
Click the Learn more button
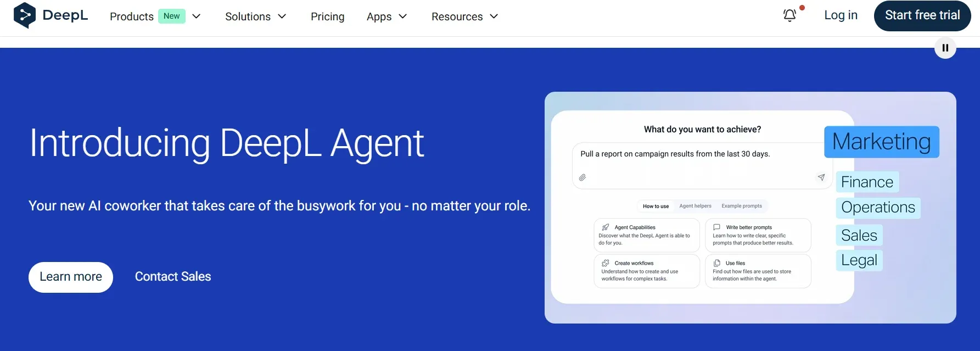pos(71,277)
